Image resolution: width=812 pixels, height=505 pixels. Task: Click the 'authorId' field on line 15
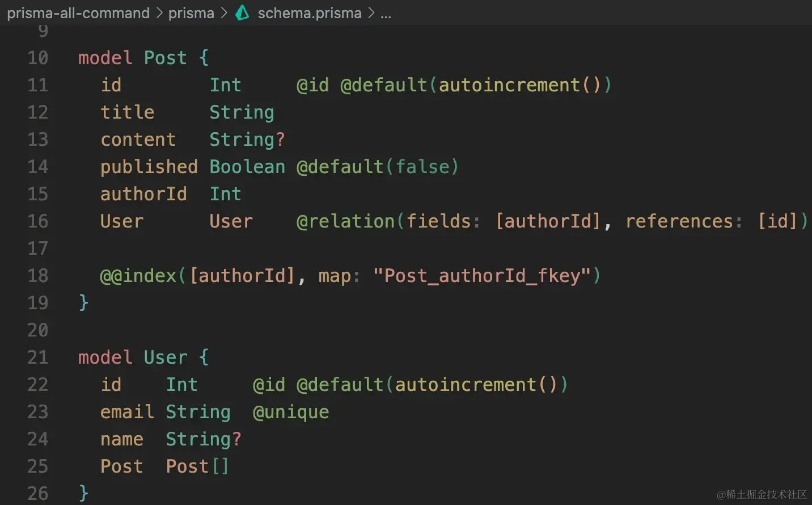[143, 194]
